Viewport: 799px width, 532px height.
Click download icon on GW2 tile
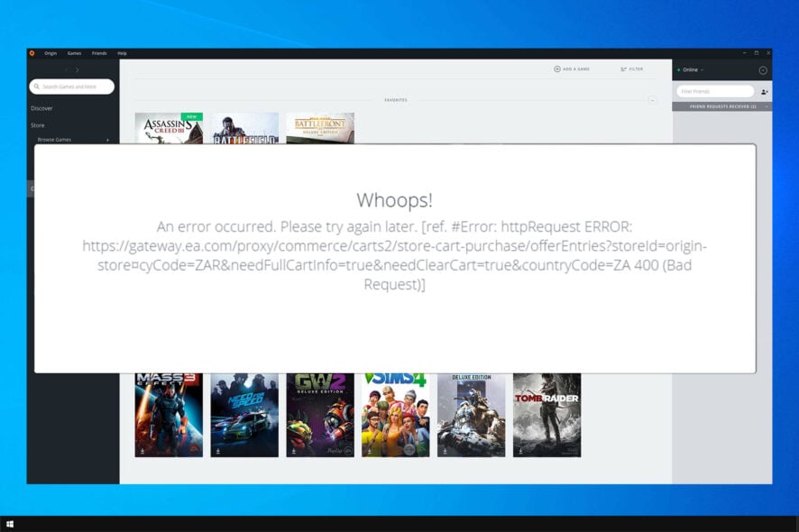pos(293,451)
